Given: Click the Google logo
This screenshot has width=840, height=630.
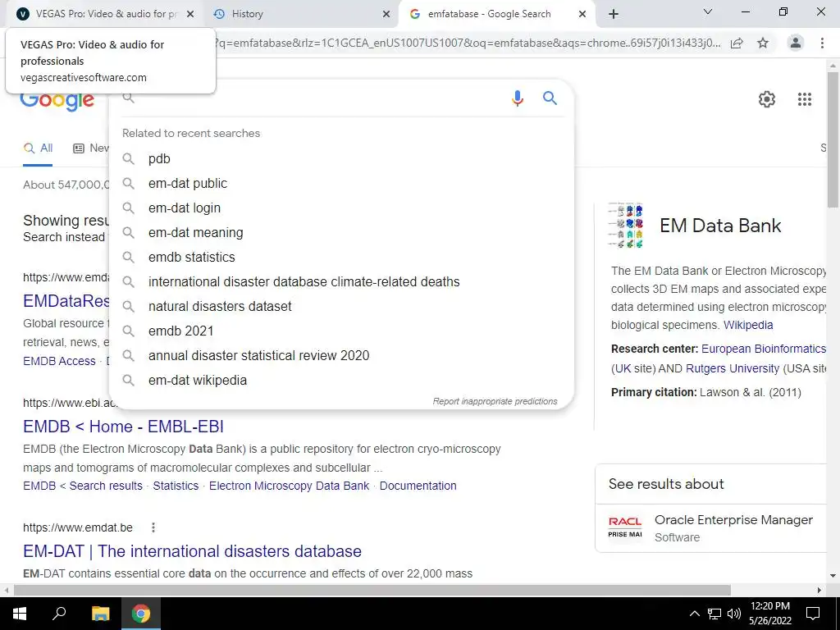Looking at the screenshot, I should 57,99.
